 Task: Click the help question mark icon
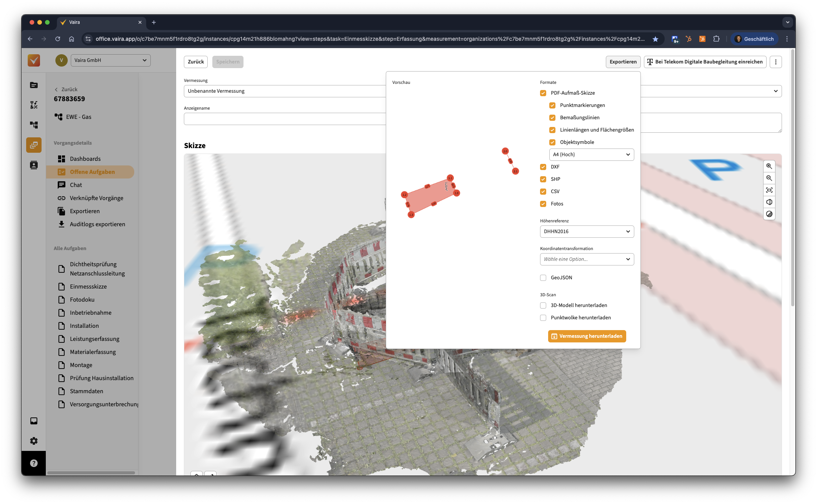34,463
